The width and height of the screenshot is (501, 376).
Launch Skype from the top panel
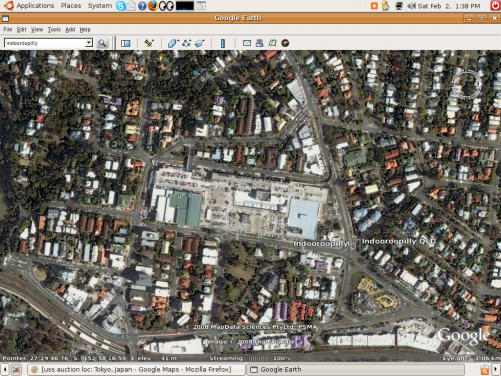(121, 6)
